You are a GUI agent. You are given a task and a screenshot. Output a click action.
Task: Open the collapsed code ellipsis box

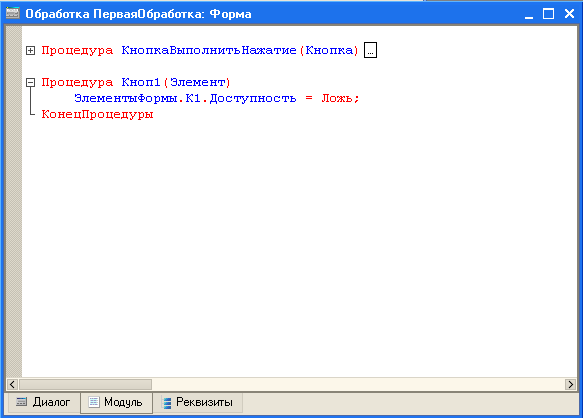370,50
